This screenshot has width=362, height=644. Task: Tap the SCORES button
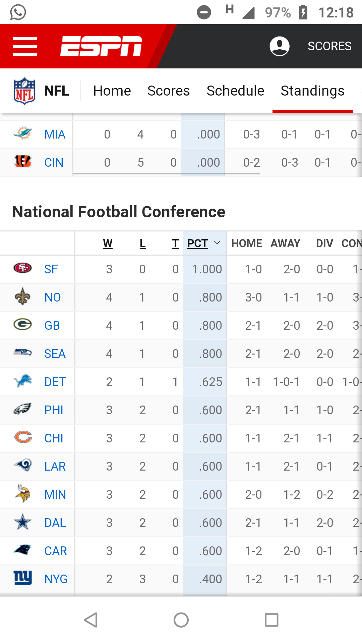[329, 46]
